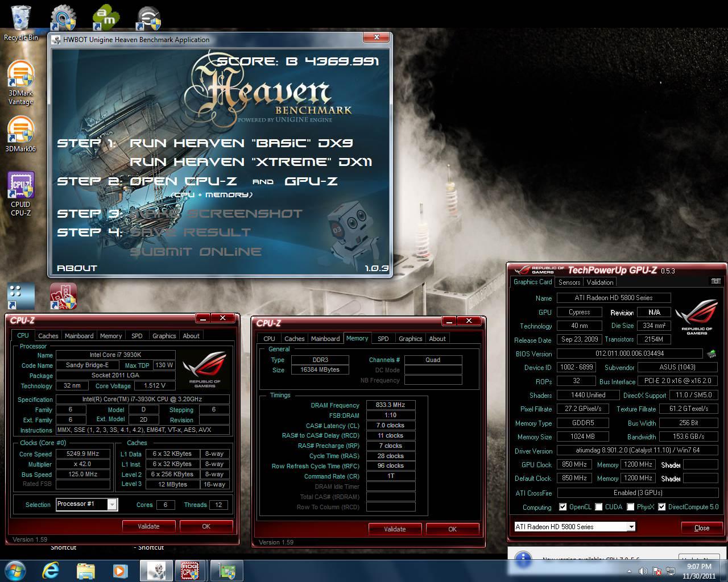The width and height of the screenshot is (728, 582).
Task: Open the Recycle Bin desktop icon
Action: (21, 23)
